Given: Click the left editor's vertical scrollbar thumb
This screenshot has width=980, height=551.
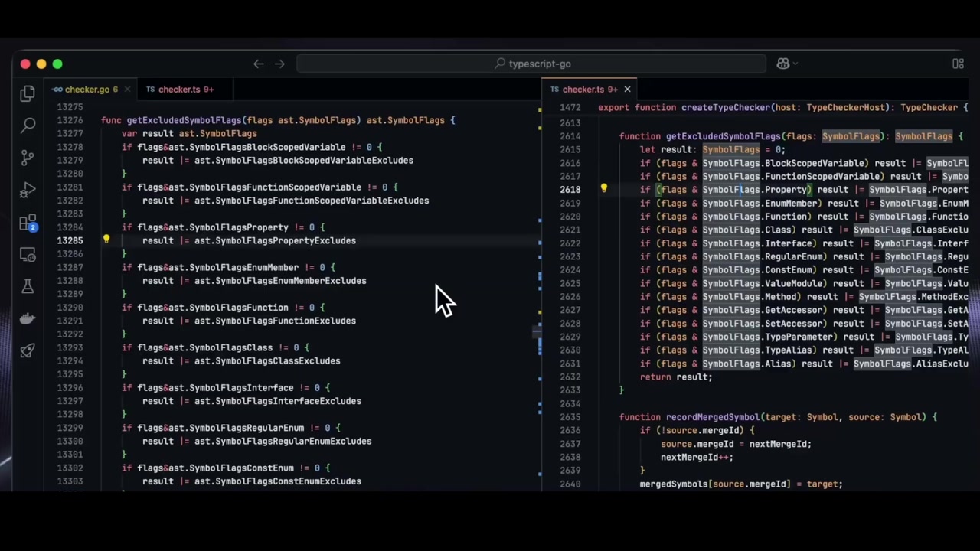Looking at the screenshot, I should pos(536,331).
